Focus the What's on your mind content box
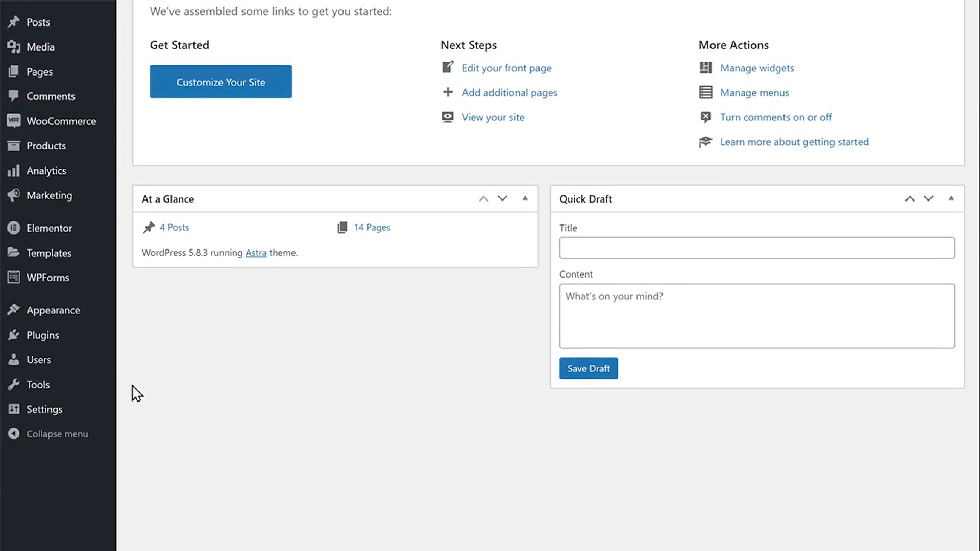Viewport: 980px width, 551px height. coord(757,316)
